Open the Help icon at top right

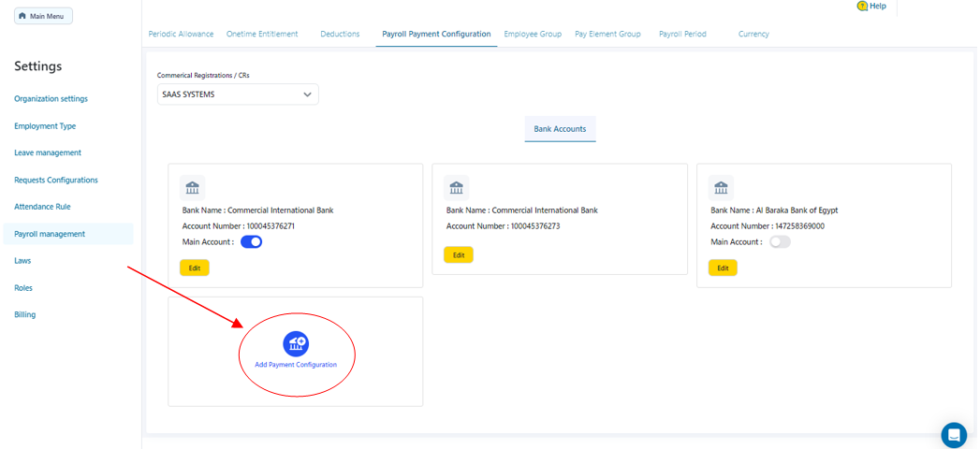click(x=862, y=6)
